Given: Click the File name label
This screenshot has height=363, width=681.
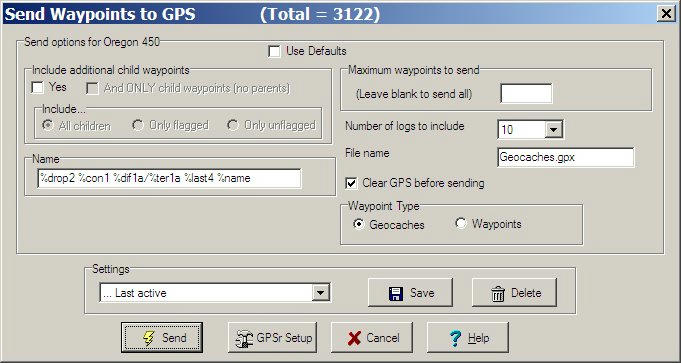Looking at the screenshot, I should point(367,153).
